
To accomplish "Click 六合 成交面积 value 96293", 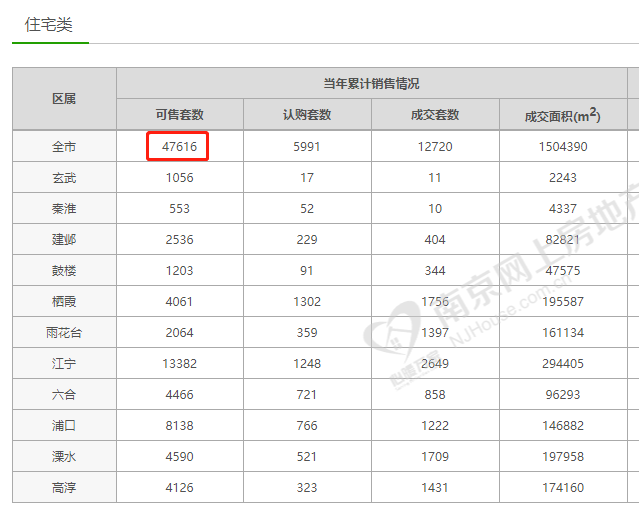I will tap(563, 394).
